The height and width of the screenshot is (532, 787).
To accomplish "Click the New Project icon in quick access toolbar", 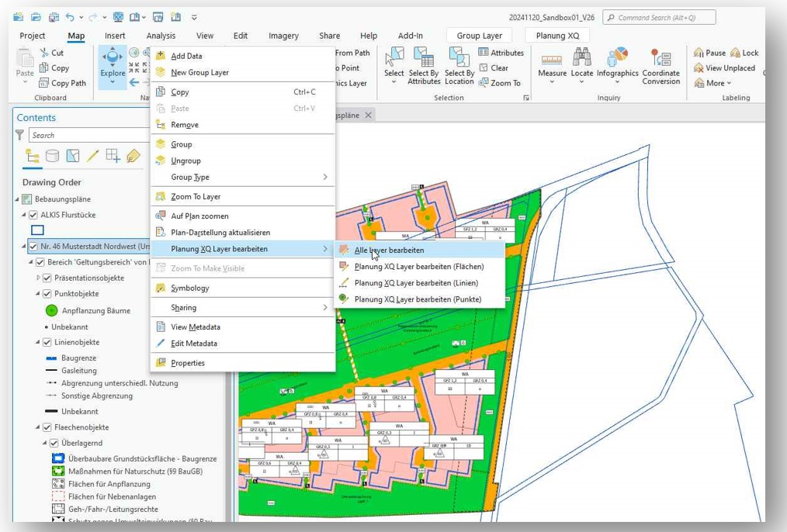I will coord(19,18).
